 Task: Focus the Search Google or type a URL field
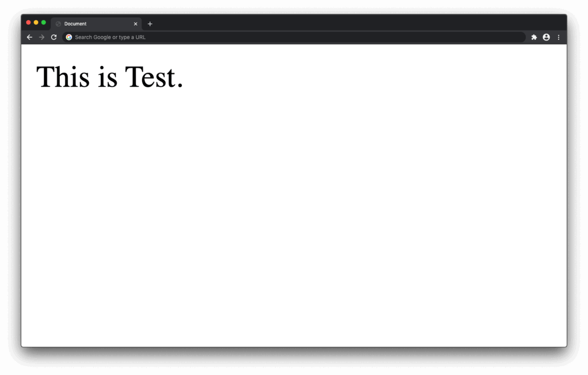[x=294, y=37]
